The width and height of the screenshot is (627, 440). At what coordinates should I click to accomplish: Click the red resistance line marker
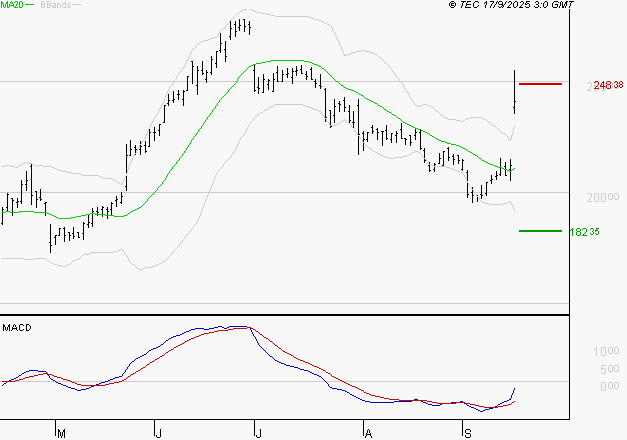point(541,84)
